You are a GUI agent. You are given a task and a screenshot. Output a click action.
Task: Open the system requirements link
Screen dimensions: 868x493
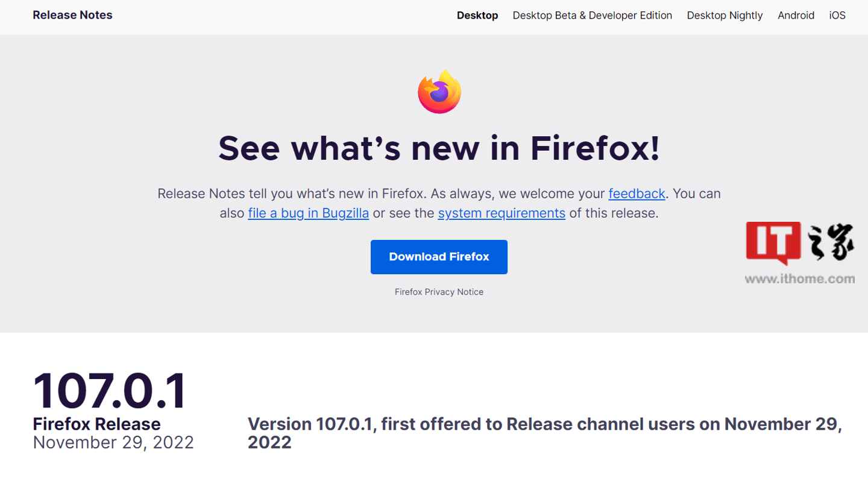click(501, 213)
